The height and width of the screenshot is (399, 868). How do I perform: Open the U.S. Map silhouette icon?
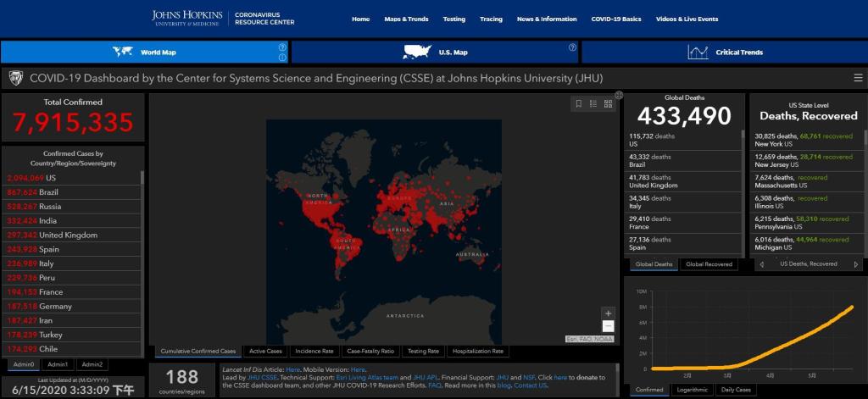pyautogui.click(x=417, y=52)
